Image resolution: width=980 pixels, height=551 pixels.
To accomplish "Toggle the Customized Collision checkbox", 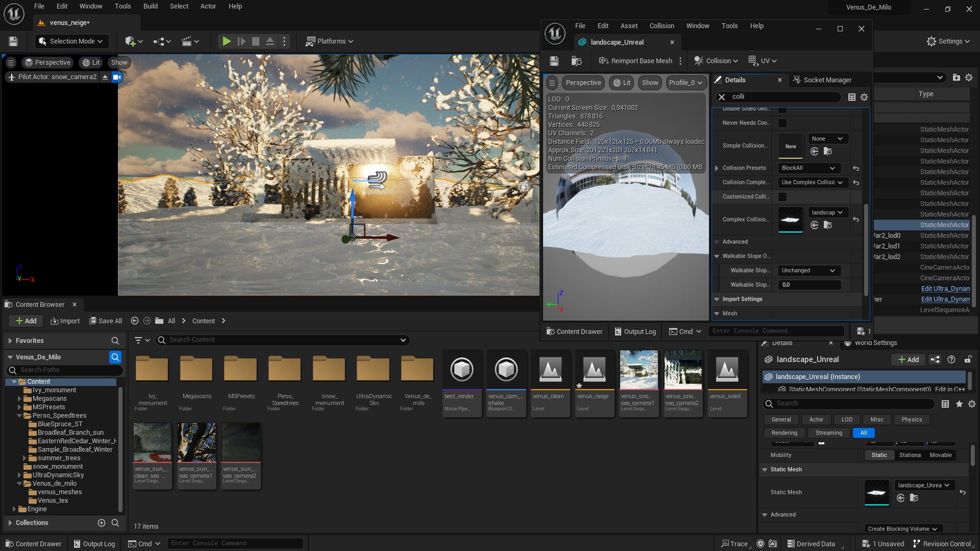I will coord(782,197).
